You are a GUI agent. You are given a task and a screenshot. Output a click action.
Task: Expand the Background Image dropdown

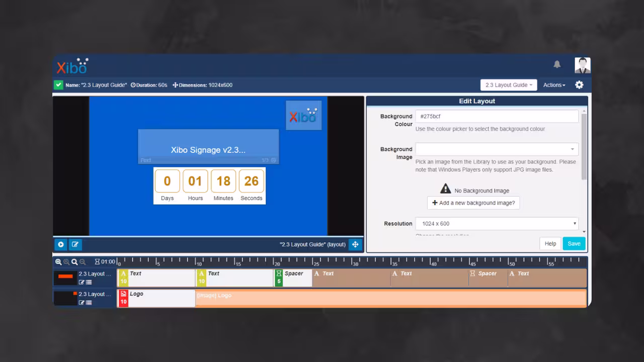[497, 149]
